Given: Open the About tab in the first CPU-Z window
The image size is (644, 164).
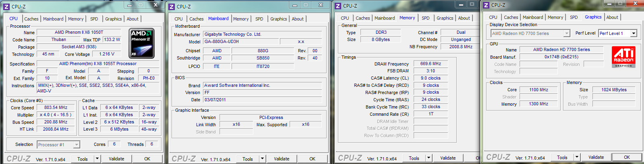Looking at the screenshot, I should click(133, 19).
